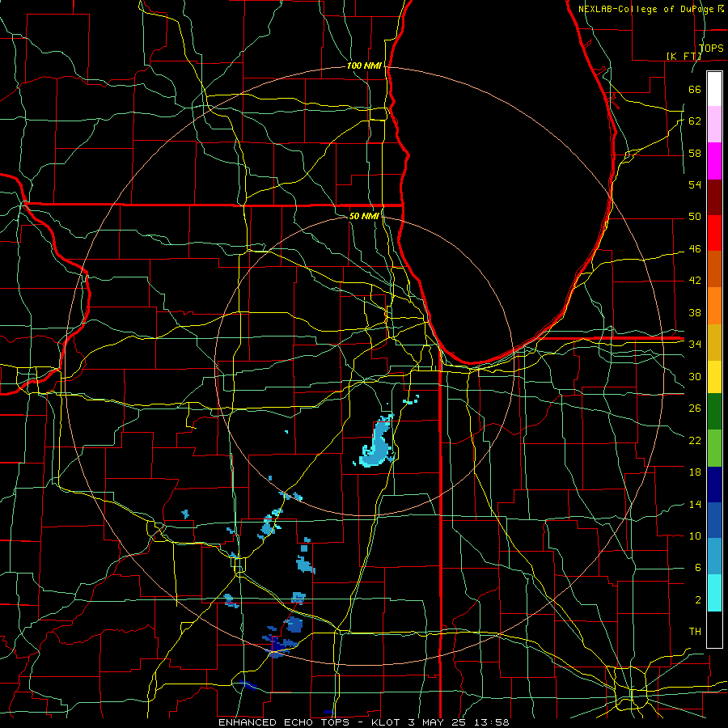Viewport: 728px width, 728px height.
Task: Click the TOPS legend title
Action: point(711,49)
